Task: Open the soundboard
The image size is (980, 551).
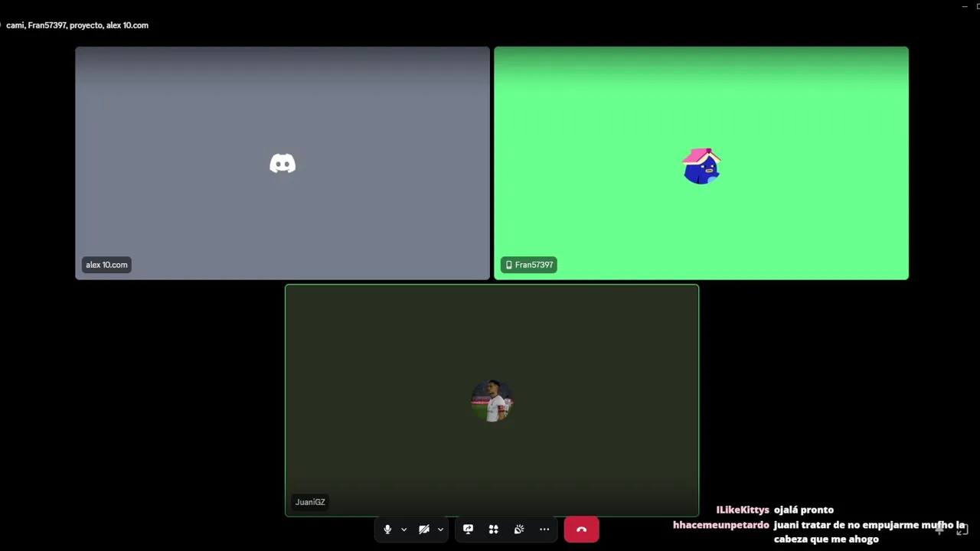Action: (519, 530)
